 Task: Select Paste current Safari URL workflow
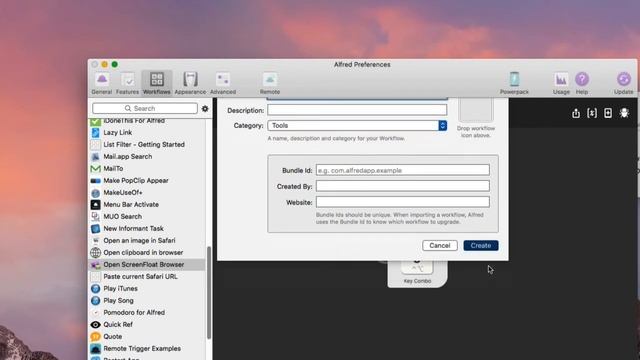(x=147, y=276)
